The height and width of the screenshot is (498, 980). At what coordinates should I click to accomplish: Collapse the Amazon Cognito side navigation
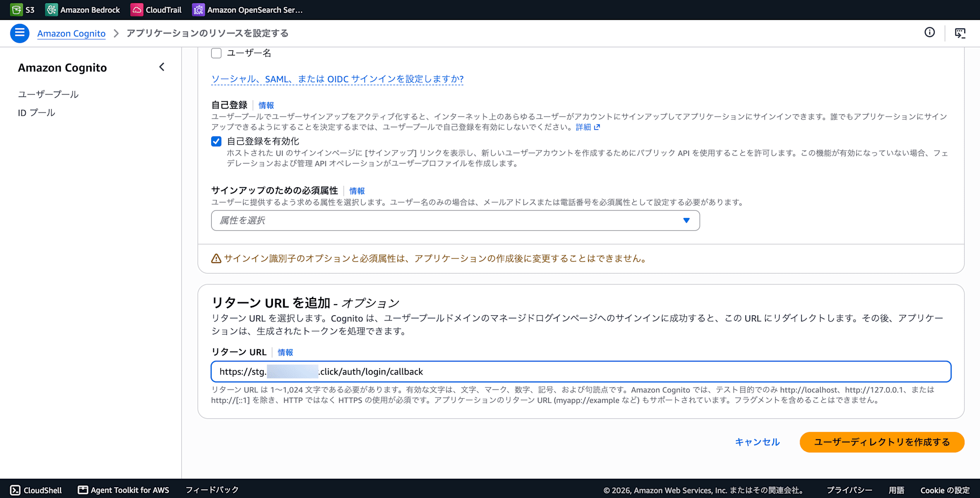tap(162, 67)
